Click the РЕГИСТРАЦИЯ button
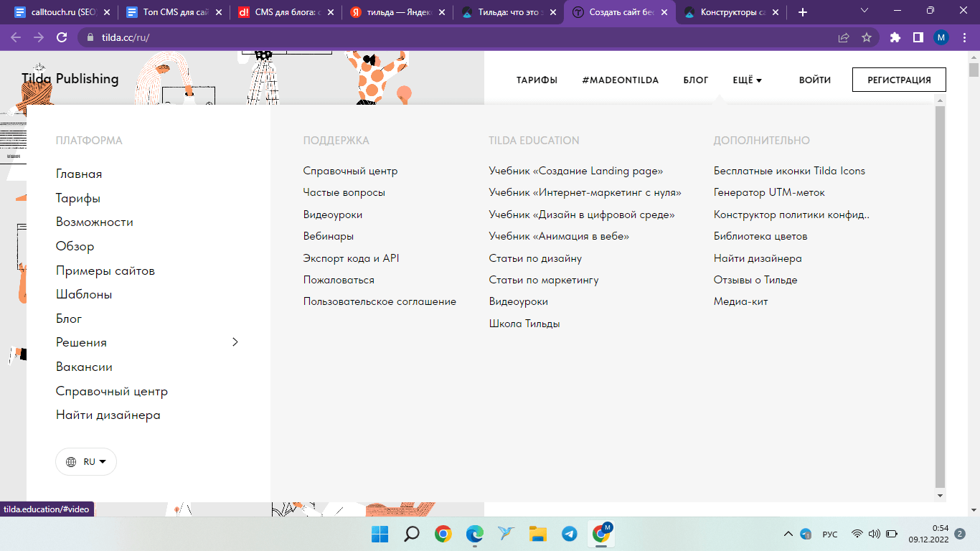 899,80
